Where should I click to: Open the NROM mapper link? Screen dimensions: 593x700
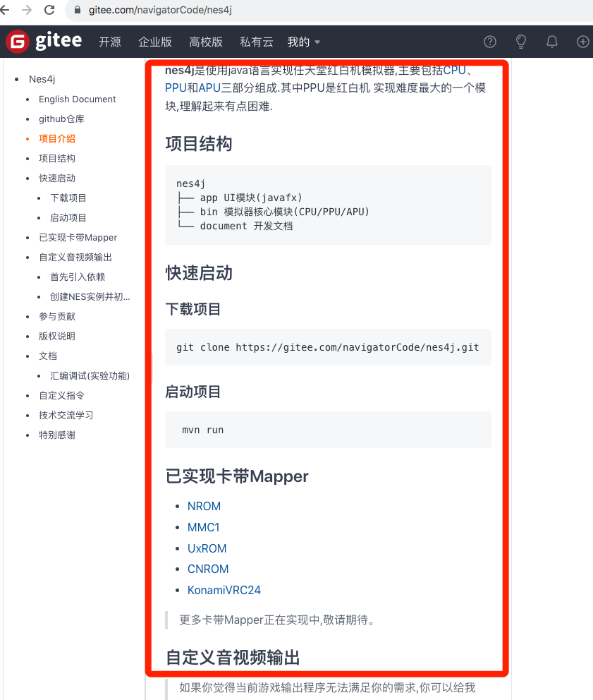[204, 506]
